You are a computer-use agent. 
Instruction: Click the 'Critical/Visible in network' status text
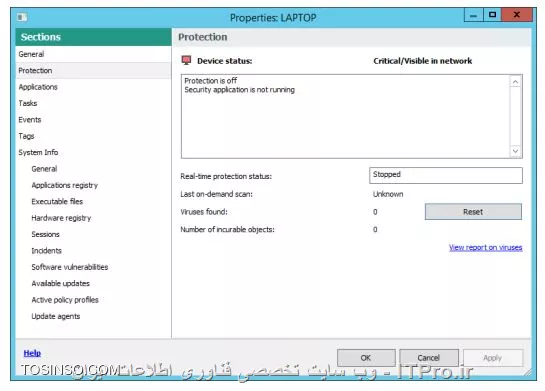coord(423,61)
